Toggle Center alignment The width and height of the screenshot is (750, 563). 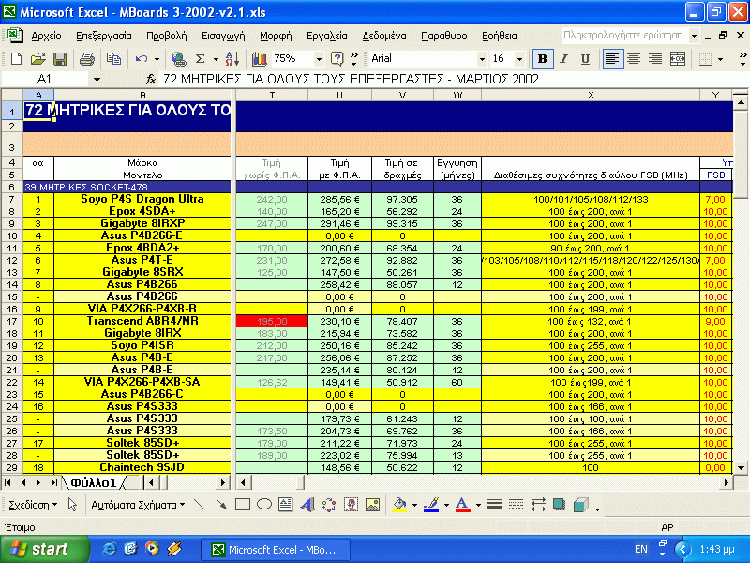click(634, 59)
